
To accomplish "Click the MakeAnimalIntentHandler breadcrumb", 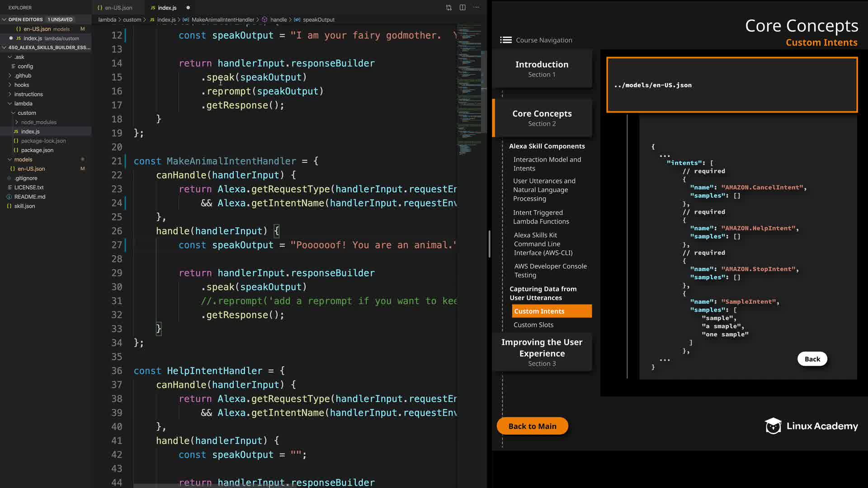I will (222, 20).
